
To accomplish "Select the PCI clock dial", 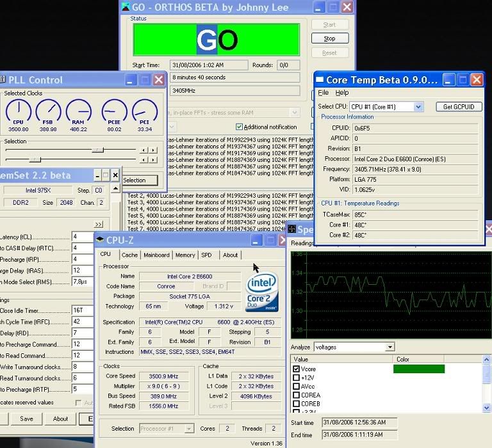I will (x=145, y=111).
